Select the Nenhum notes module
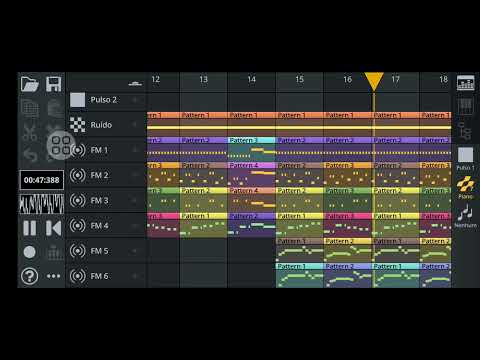Viewport: 480px width, 360px height. (465, 216)
